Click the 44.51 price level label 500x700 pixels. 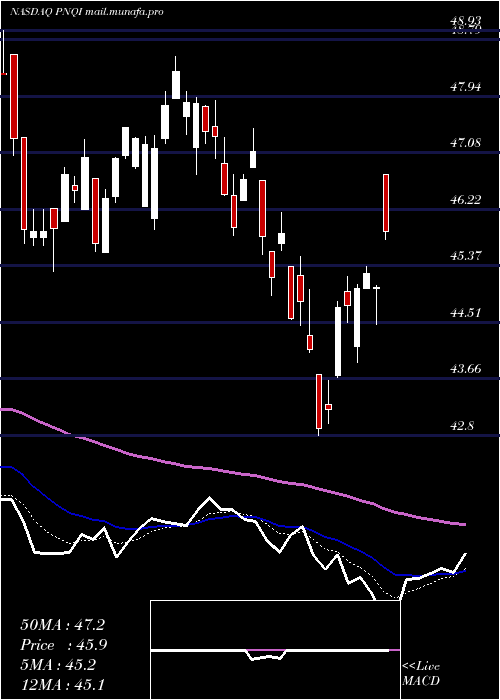click(x=466, y=312)
